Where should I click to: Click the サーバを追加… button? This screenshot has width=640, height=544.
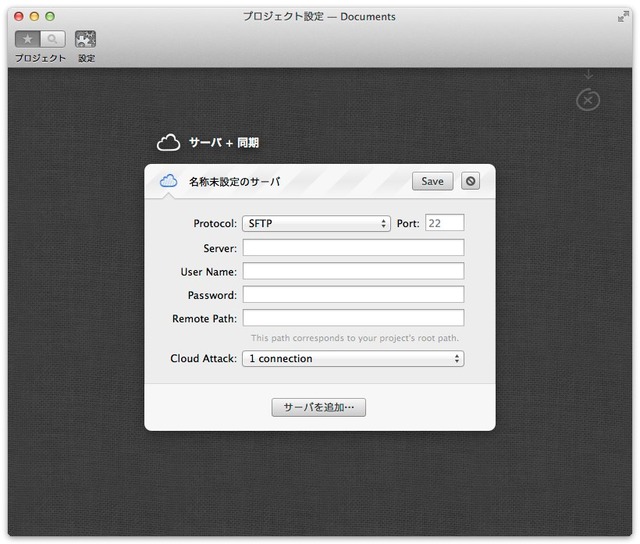point(318,407)
